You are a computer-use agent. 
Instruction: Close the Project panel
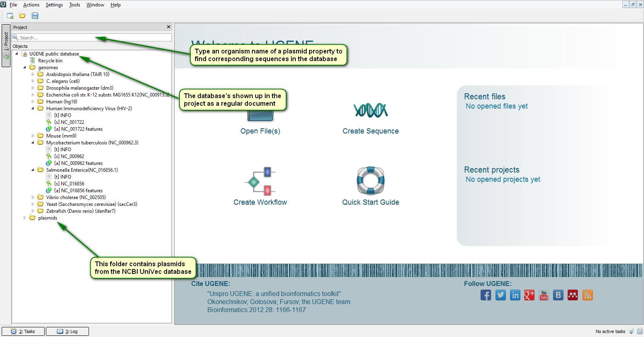click(x=169, y=27)
